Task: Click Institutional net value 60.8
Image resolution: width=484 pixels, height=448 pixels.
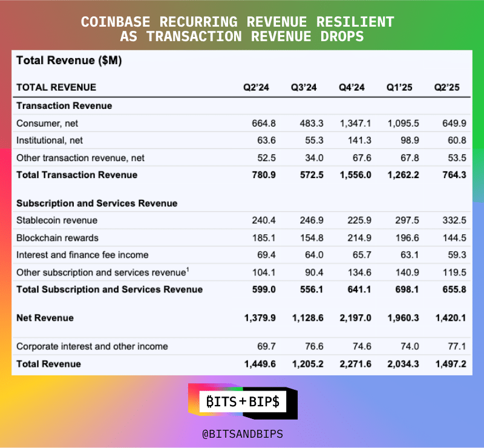Action: click(457, 140)
